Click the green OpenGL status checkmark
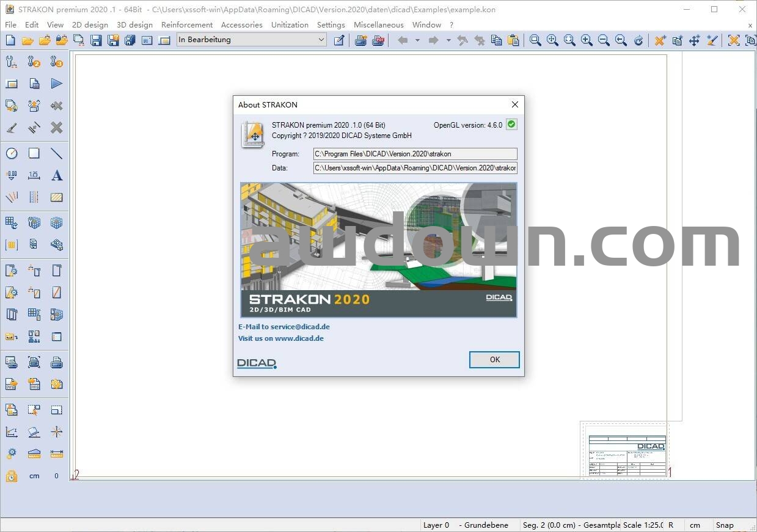757x532 pixels. click(511, 125)
